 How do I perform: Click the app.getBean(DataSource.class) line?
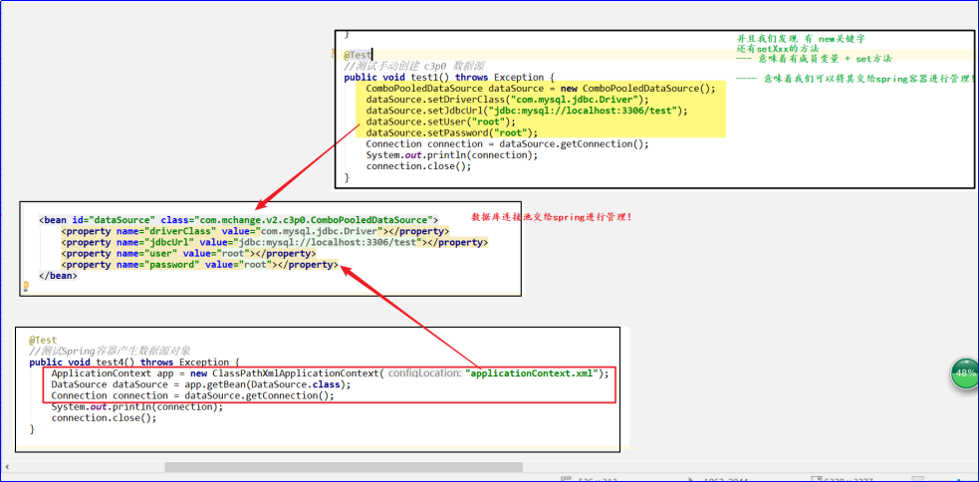201,384
